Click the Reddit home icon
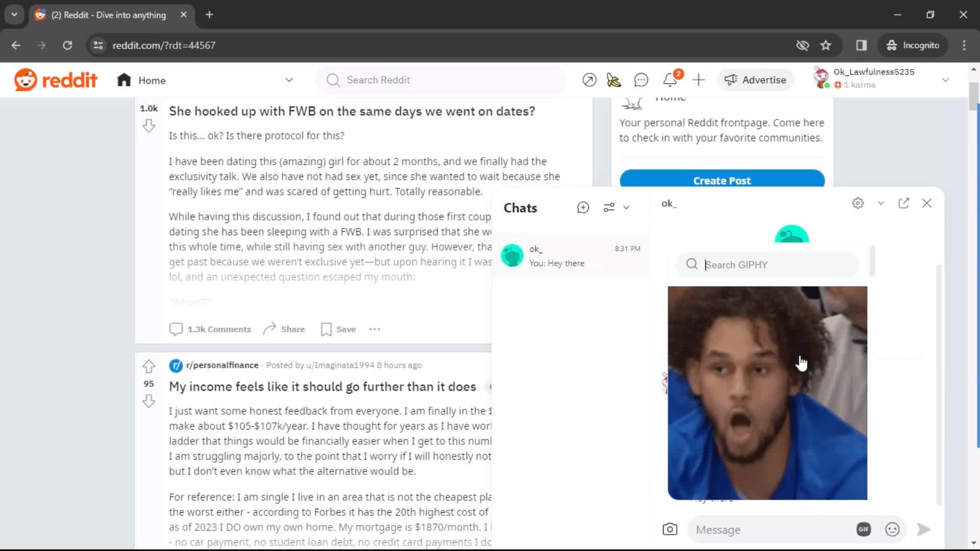980x551 pixels. click(124, 80)
